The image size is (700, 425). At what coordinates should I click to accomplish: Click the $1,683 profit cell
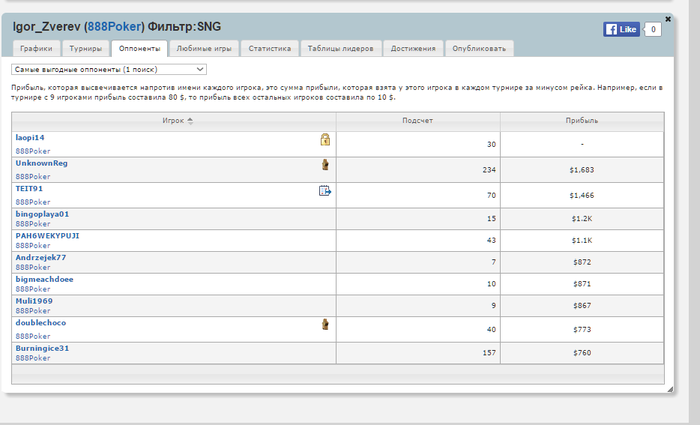click(x=582, y=170)
